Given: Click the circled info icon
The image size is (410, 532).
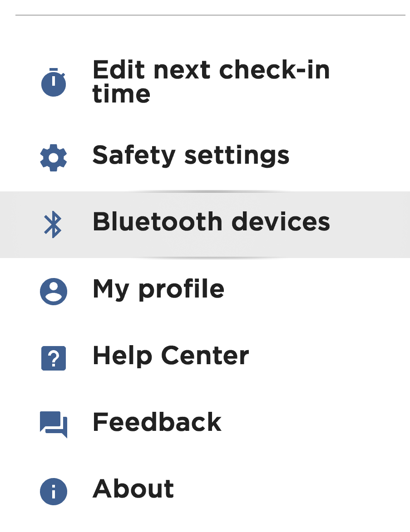Looking at the screenshot, I should (54, 492).
